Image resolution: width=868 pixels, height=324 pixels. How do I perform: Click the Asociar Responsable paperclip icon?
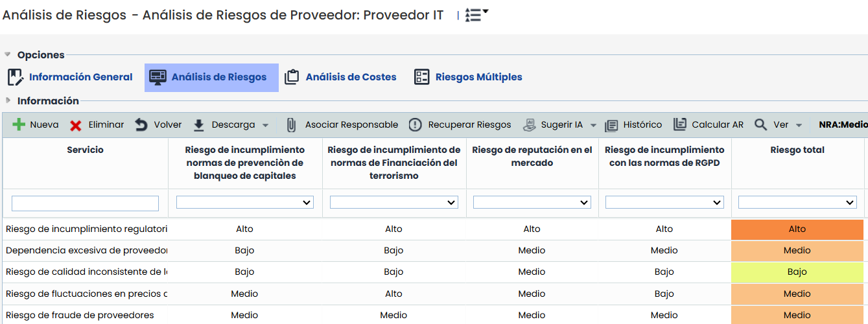pos(291,125)
